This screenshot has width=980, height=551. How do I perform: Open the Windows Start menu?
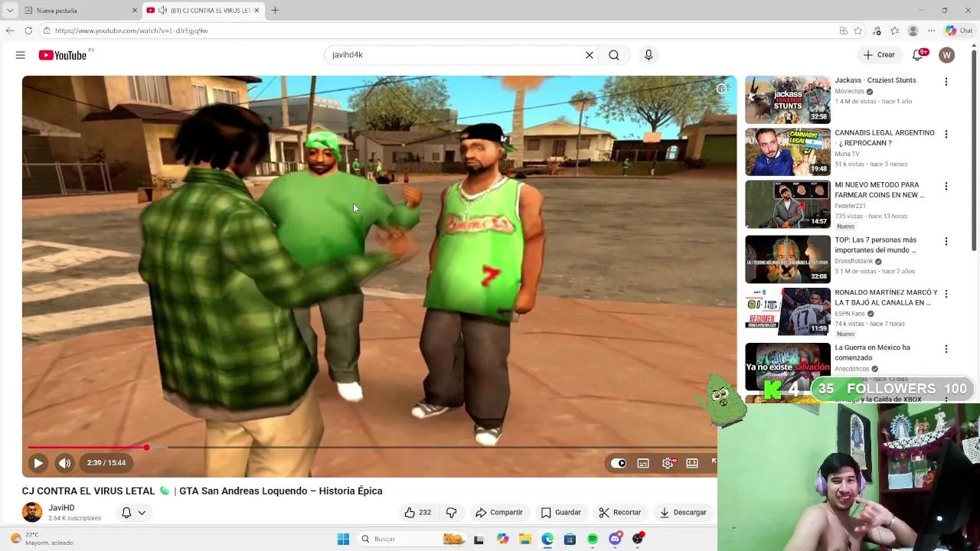tap(343, 539)
